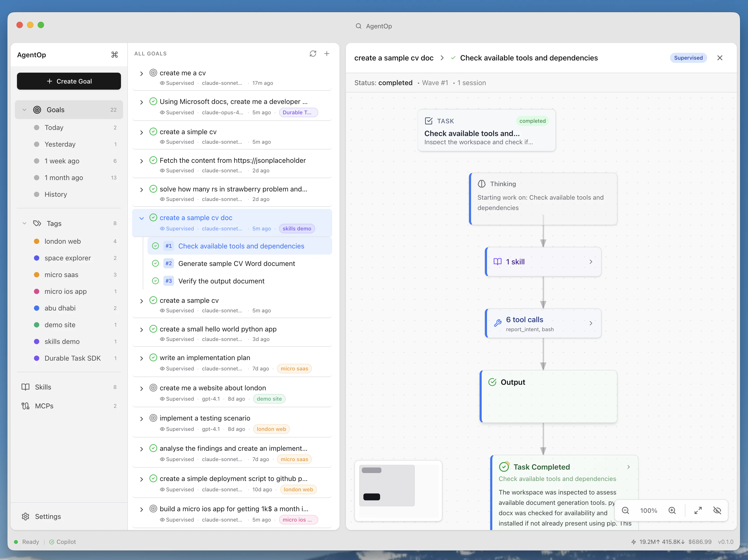Select the 'micro ios app' pink tag

(65, 291)
